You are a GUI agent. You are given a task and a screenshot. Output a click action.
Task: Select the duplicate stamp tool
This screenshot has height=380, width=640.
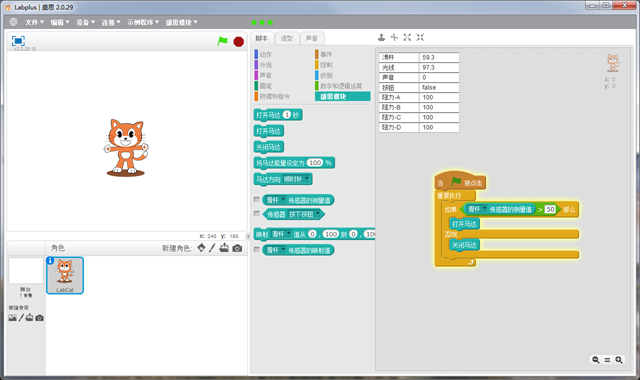pos(381,38)
